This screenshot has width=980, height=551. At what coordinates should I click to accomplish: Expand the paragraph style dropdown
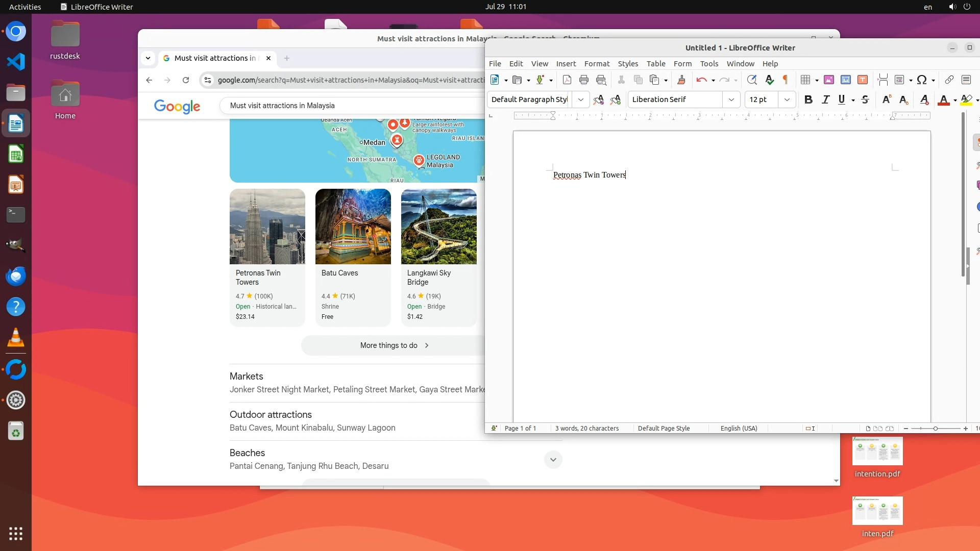(580, 99)
